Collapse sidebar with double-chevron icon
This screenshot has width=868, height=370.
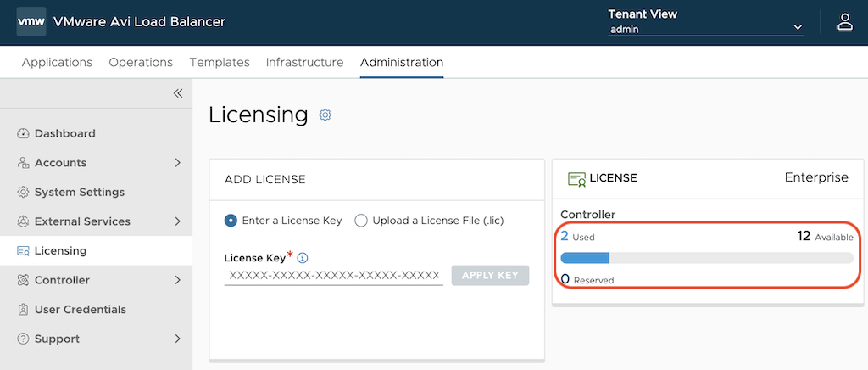coord(178,93)
